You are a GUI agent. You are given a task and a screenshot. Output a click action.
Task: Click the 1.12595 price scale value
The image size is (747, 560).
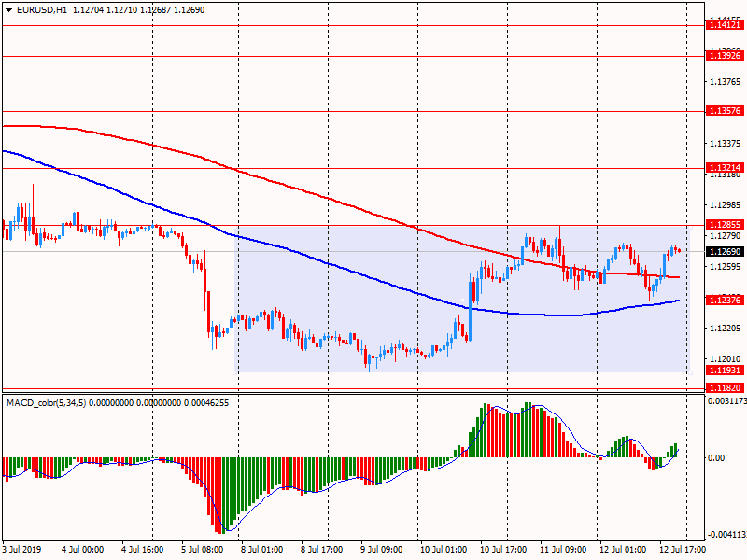coord(726,267)
